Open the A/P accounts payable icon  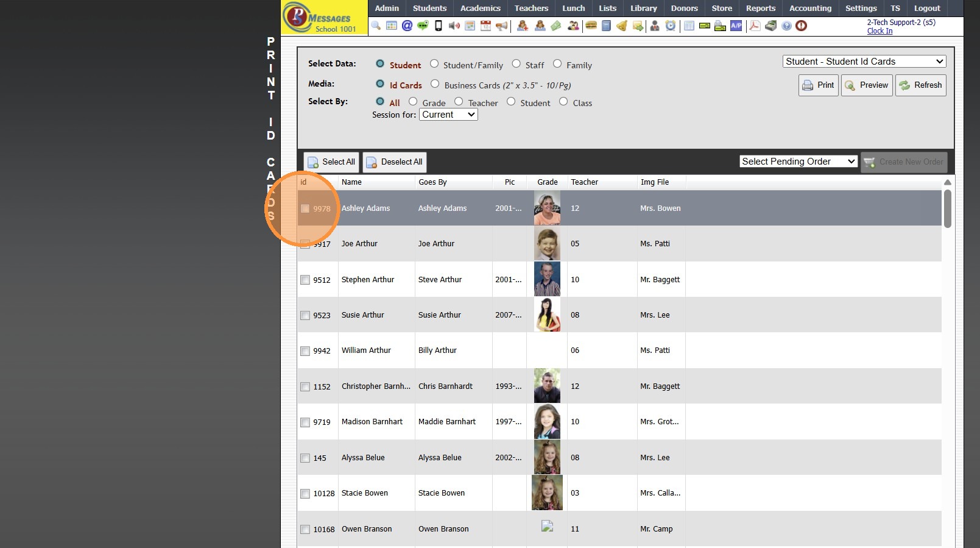(736, 26)
